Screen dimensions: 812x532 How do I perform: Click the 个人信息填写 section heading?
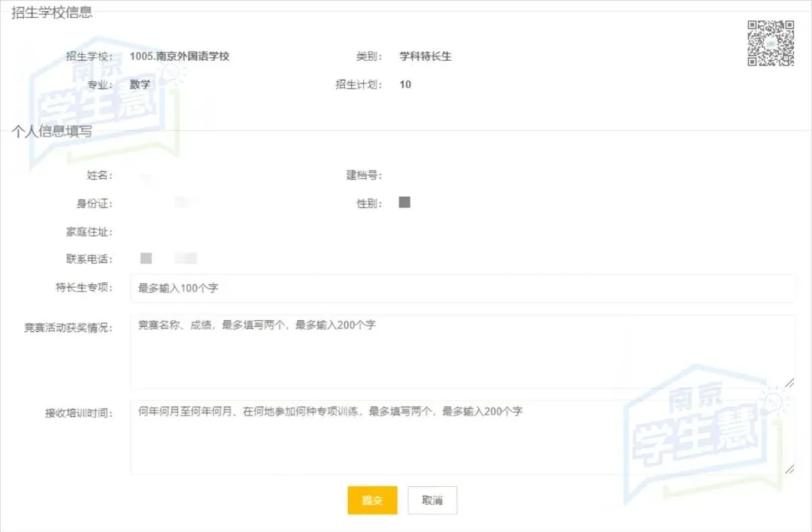click(52, 131)
